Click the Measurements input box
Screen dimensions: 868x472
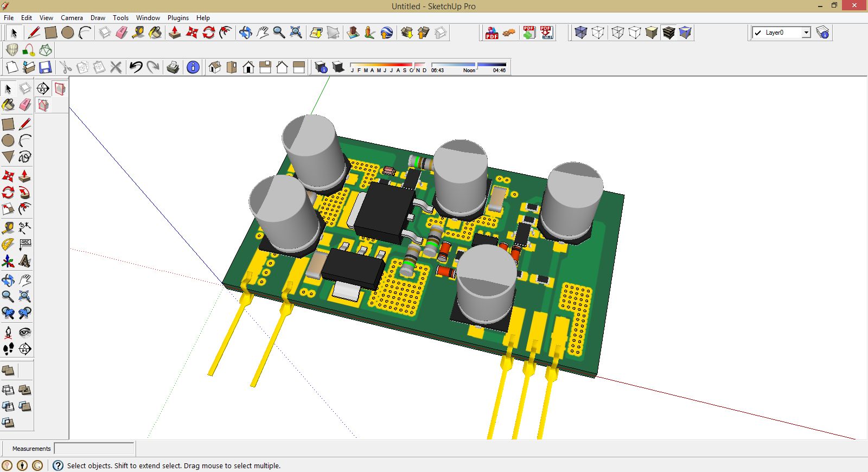point(94,449)
